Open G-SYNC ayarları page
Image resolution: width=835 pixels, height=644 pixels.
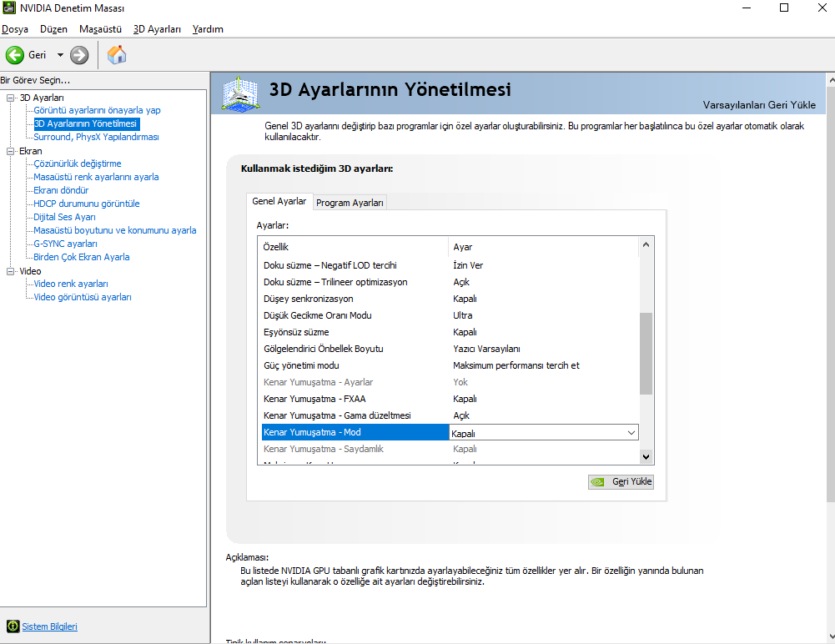(x=66, y=244)
